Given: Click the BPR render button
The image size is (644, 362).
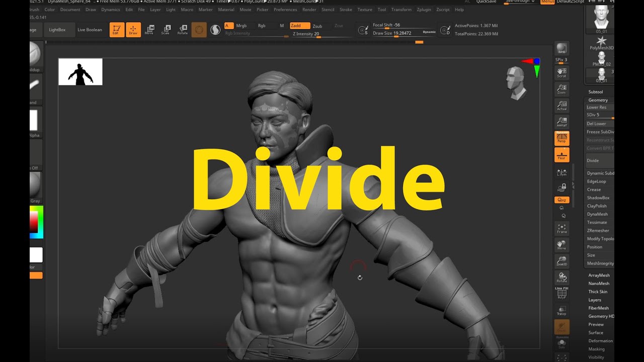Looking at the screenshot, I should coord(562,48).
